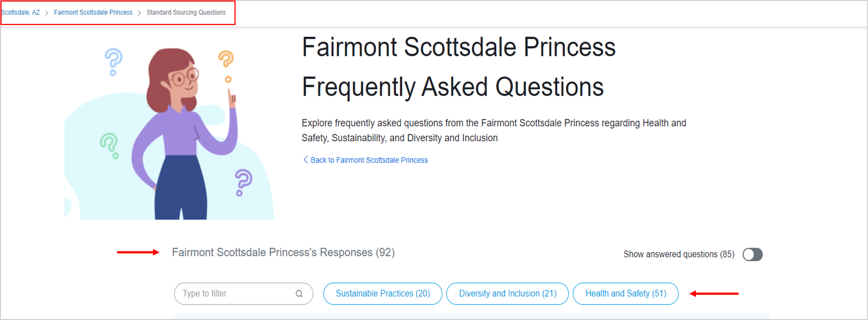Click the Responses (92) heading
The image size is (868, 320).
283,253
